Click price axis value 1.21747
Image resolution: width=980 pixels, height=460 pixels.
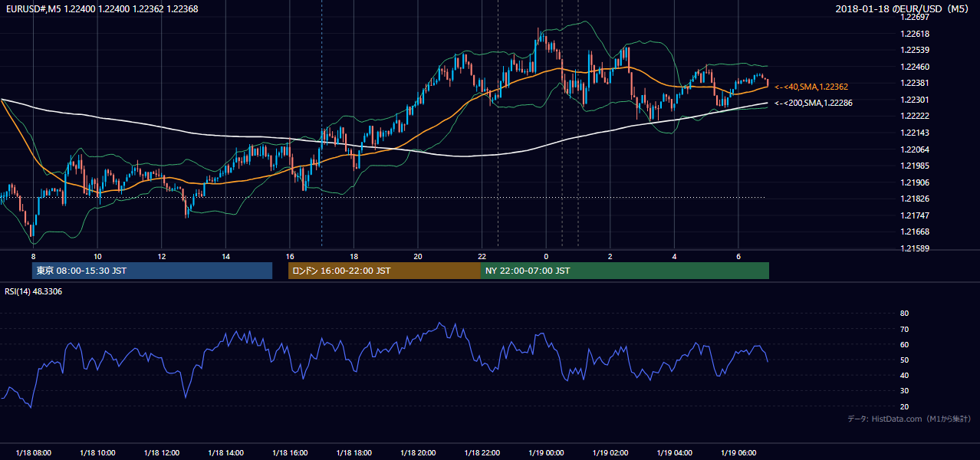pos(916,215)
